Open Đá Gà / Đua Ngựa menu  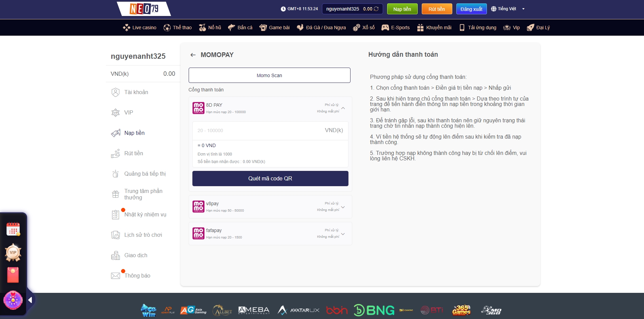click(x=321, y=28)
